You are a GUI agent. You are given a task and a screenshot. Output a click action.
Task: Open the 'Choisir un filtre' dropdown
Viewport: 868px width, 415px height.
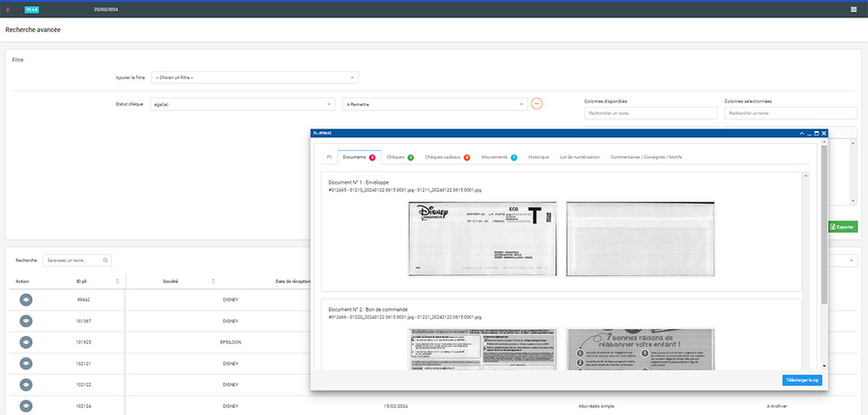[254, 77]
